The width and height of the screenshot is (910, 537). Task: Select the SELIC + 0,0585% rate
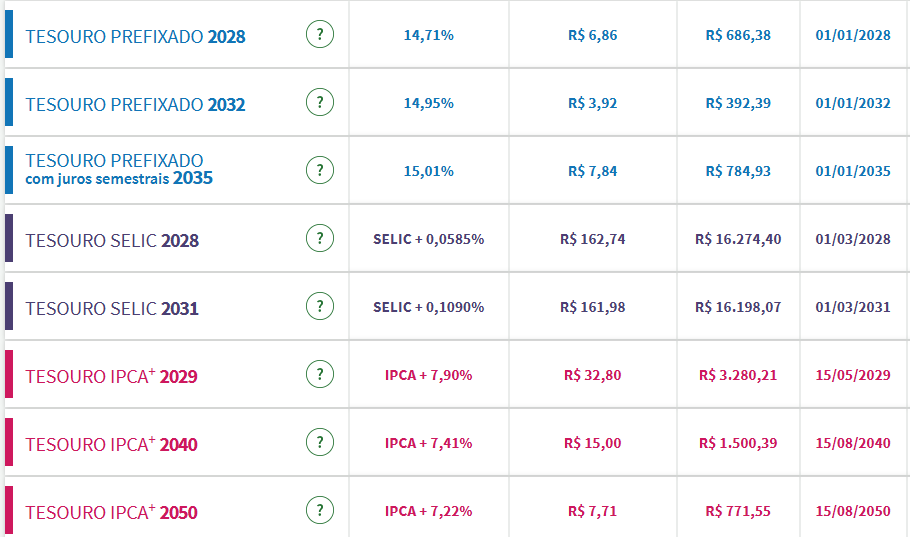click(429, 239)
